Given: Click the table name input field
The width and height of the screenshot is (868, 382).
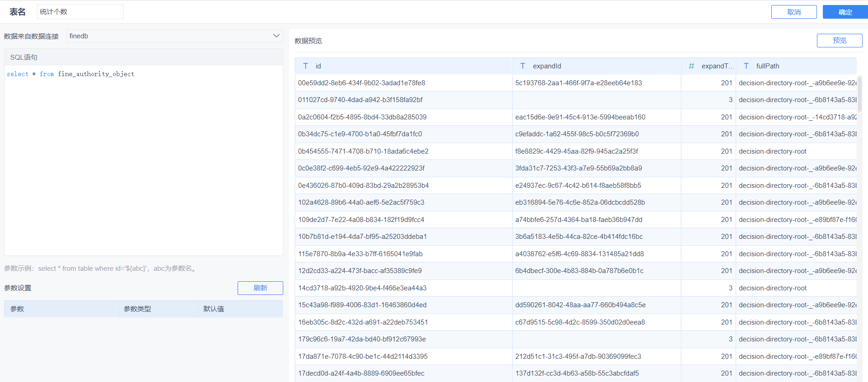Looking at the screenshot, I should click(80, 12).
